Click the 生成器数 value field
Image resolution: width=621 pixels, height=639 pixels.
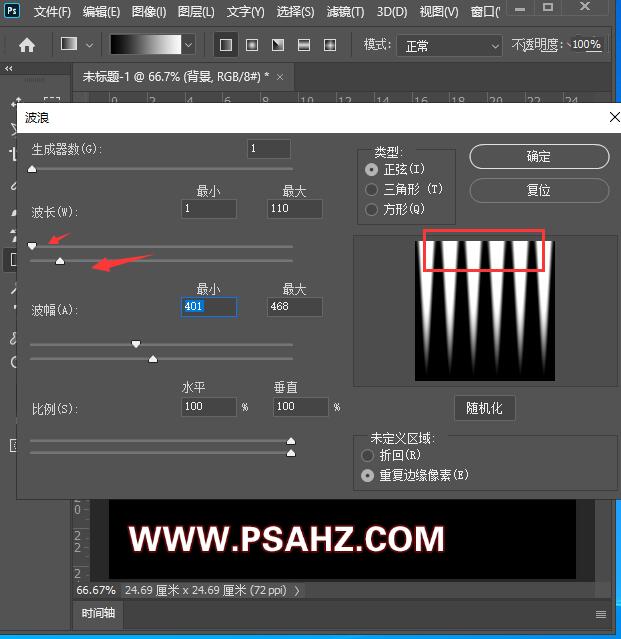coord(269,148)
